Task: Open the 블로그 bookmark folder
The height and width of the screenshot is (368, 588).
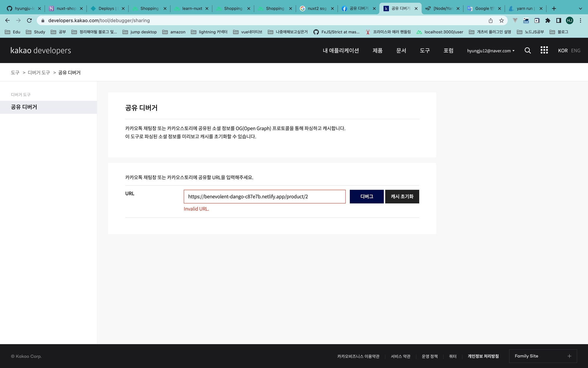Action: pyautogui.click(x=559, y=32)
